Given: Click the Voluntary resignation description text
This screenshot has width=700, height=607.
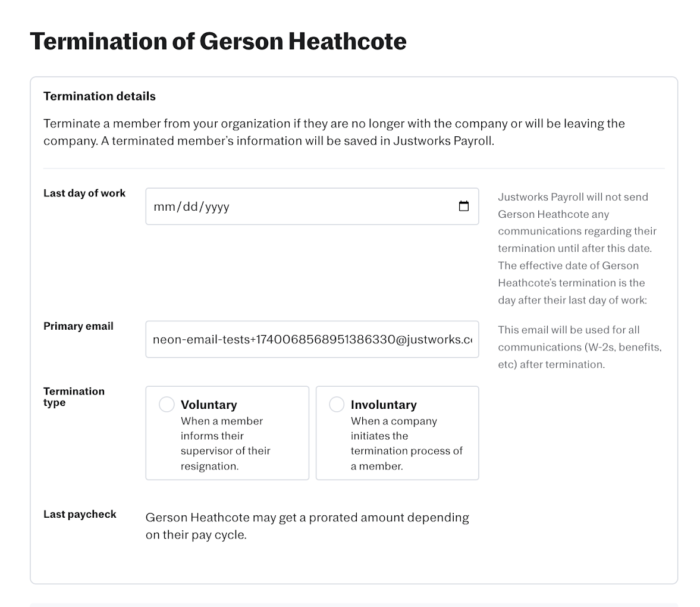Looking at the screenshot, I should point(225,443).
